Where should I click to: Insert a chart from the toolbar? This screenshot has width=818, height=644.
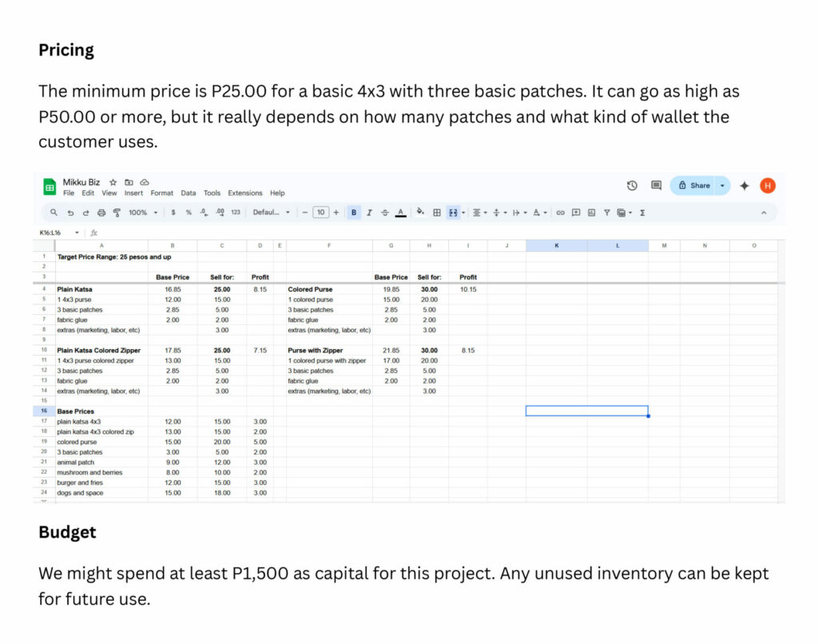coord(591,213)
